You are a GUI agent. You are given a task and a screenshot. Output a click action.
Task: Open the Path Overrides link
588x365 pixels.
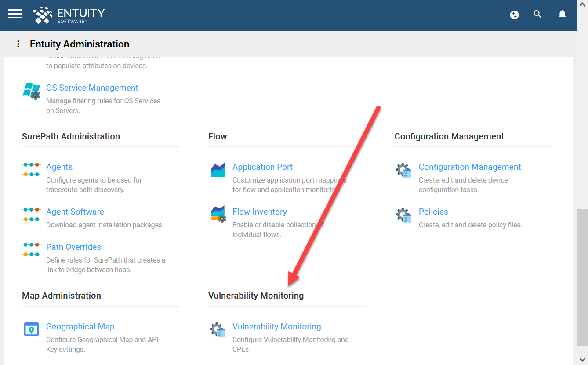(74, 247)
